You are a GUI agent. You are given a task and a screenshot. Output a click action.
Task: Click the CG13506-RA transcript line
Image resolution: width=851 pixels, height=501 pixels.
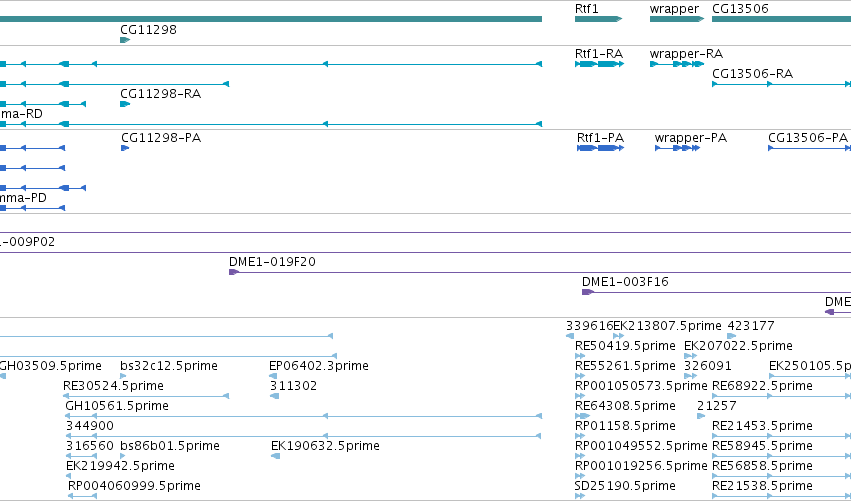782,84
